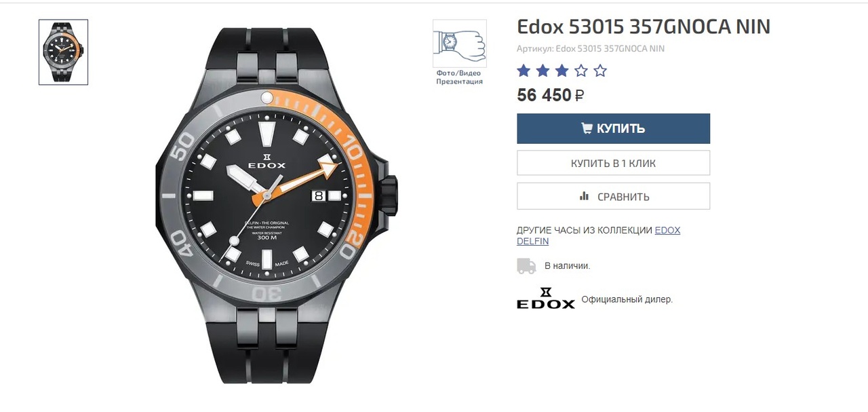Give the watch a five-star rating
The width and height of the screenshot is (868, 412).
[600, 71]
